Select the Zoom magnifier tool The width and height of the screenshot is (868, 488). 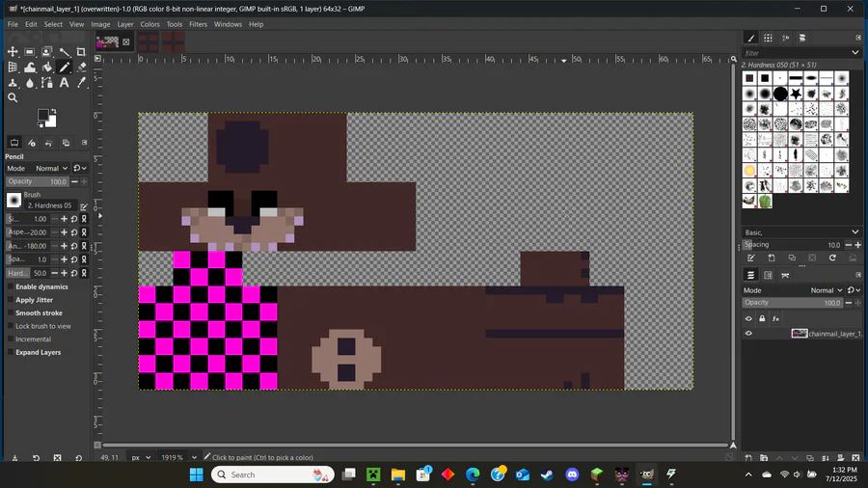coord(13,98)
